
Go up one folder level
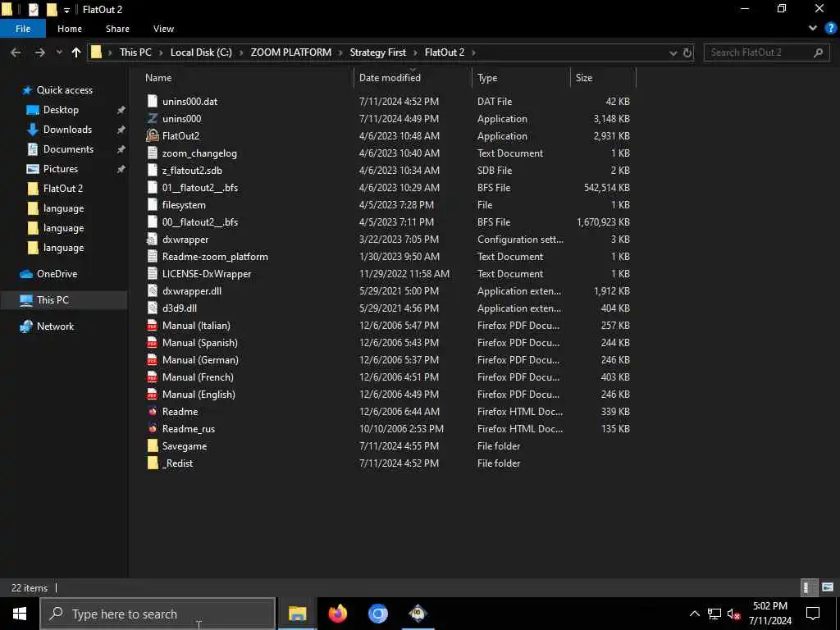tap(76, 52)
